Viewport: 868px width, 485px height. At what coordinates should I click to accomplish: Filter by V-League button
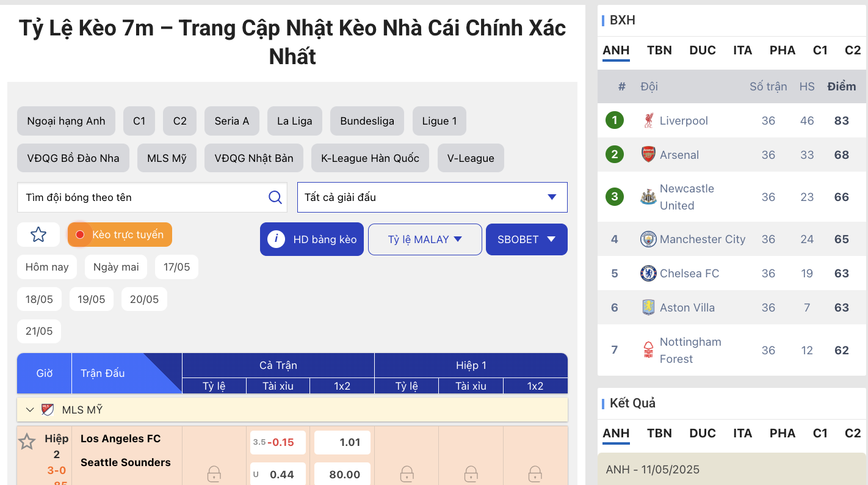[x=471, y=158]
